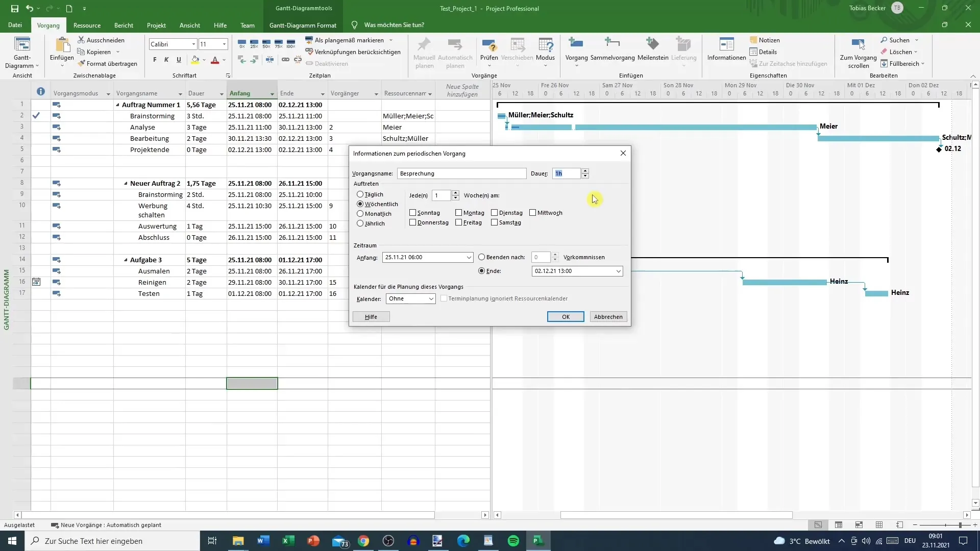
Task: Increase the Dauer spinner value
Action: point(585,171)
